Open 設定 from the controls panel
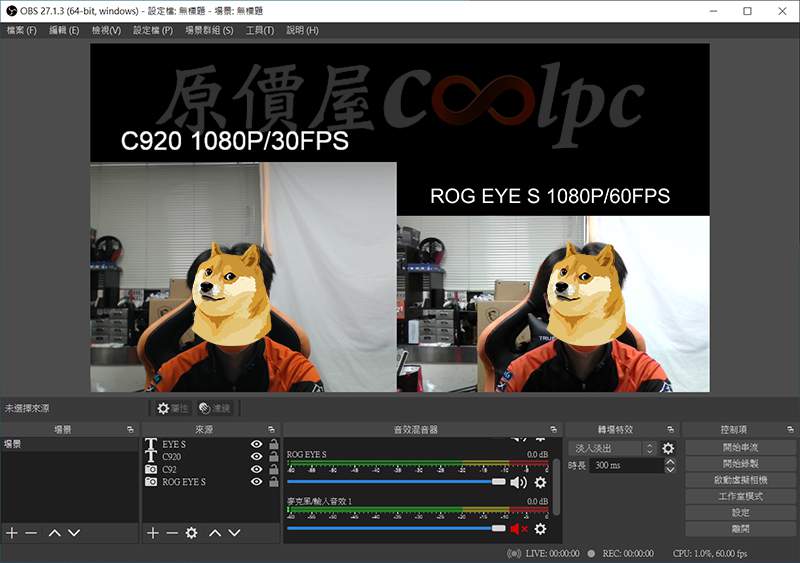The image size is (800, 563). click(740, 513)
